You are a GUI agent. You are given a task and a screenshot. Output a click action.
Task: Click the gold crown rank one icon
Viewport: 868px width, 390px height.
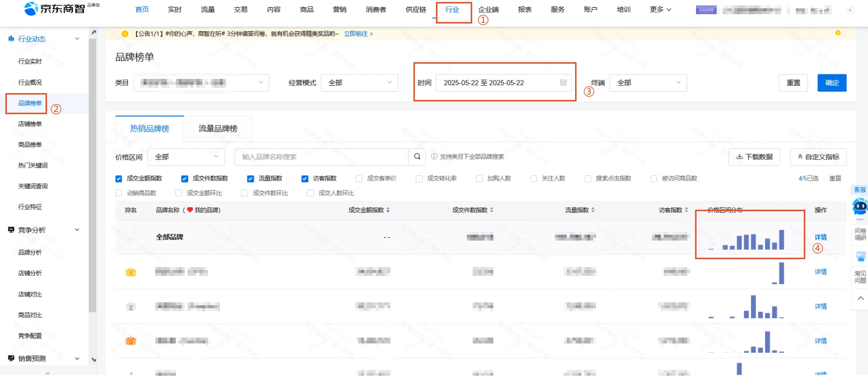point(131,272)
